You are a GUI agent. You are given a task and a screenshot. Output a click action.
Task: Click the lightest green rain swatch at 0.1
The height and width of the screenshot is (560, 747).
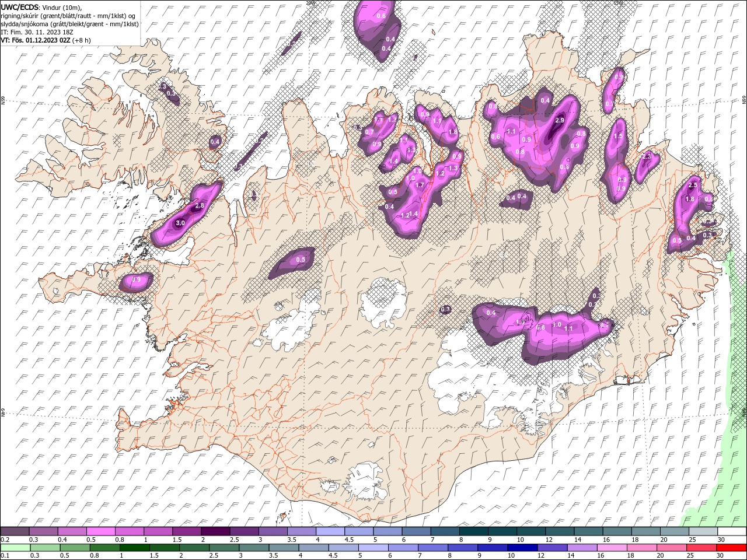pyautogui.click(x=16, y=548)
